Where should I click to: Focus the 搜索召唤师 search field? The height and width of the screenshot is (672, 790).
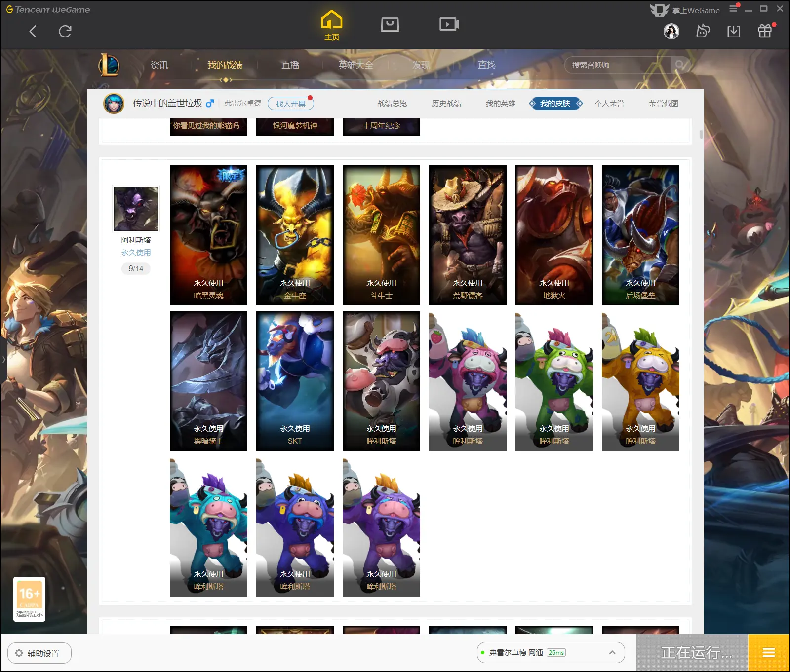coord(617,65)
